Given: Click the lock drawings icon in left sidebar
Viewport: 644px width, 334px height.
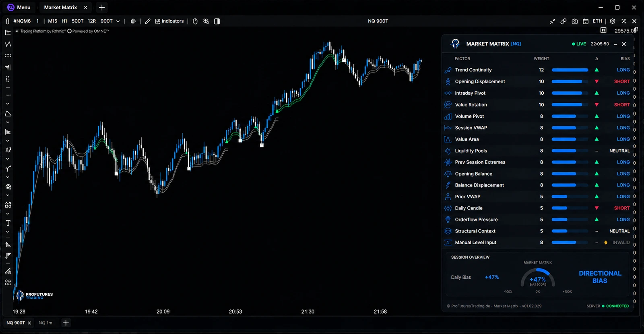Looking at the screenshot, I should click(8, 271).
